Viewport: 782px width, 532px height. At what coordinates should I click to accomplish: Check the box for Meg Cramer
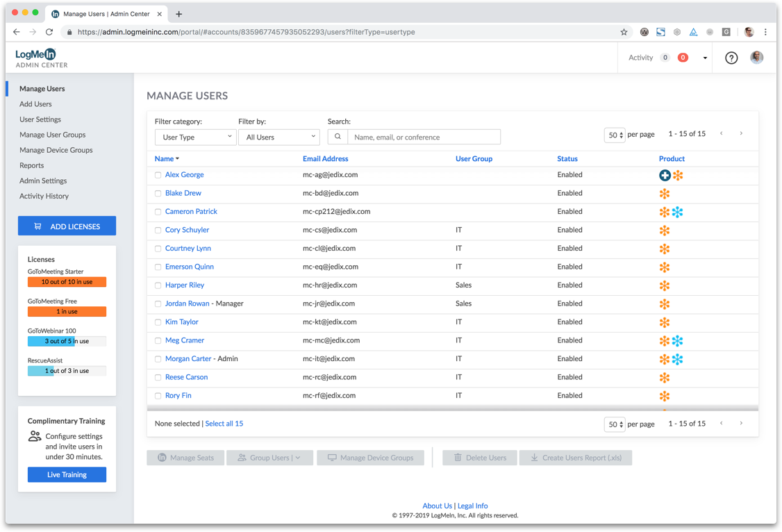[x=158, y=341]
